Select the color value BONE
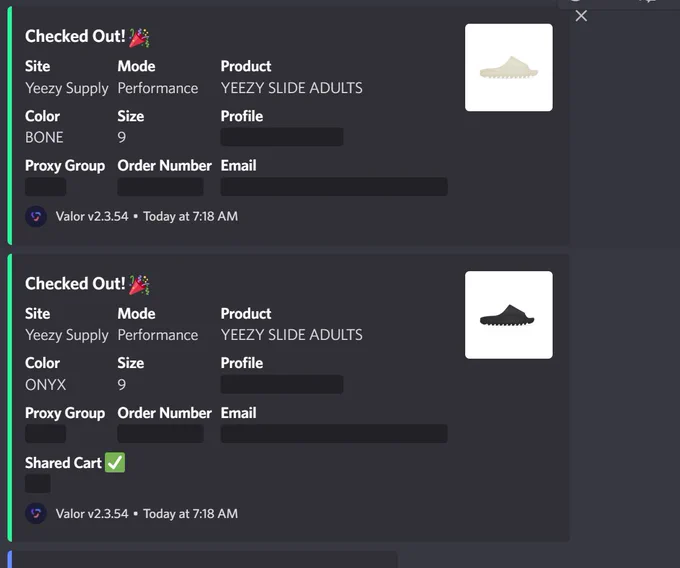The width and height of the screenshot is (680, 568). point(44,137)
